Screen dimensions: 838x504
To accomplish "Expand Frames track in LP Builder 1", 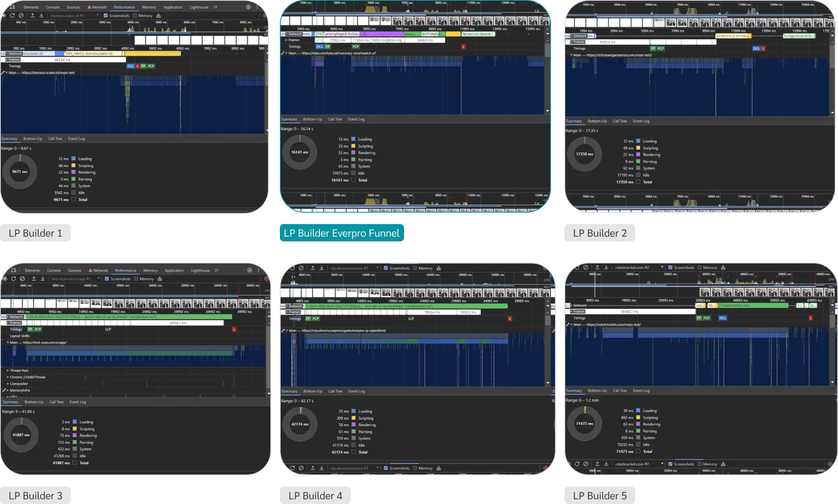I will tap(7, 60).
